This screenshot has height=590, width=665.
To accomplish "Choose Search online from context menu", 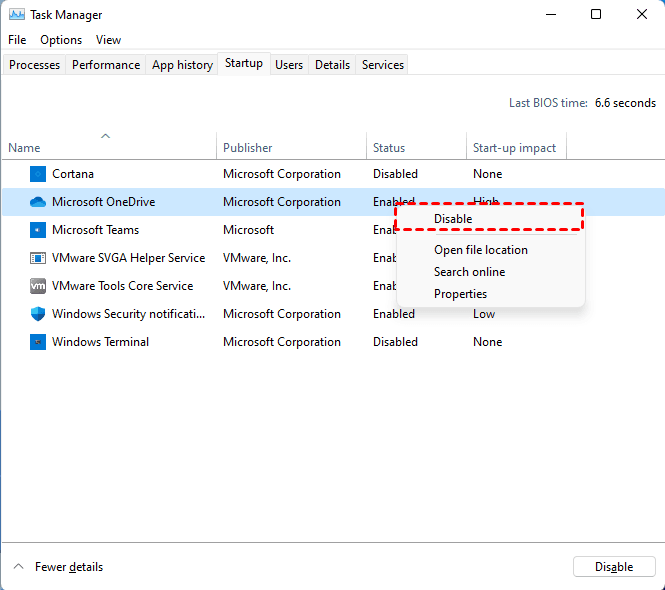I will [469, 272].
